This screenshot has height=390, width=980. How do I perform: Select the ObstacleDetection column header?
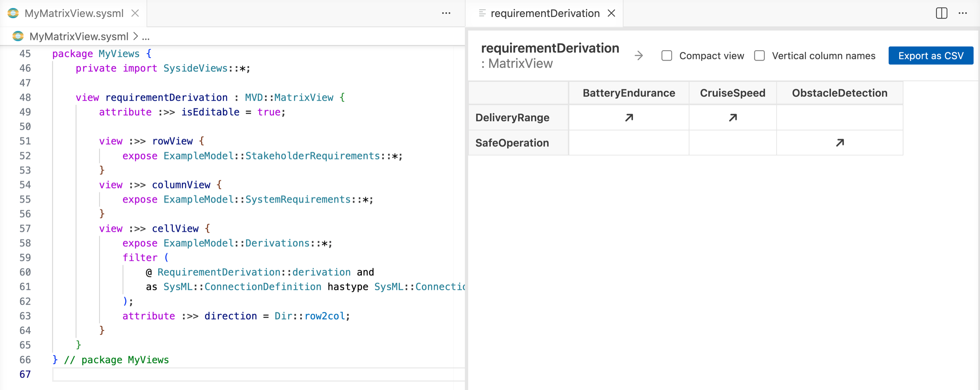(x=840, y=93)
